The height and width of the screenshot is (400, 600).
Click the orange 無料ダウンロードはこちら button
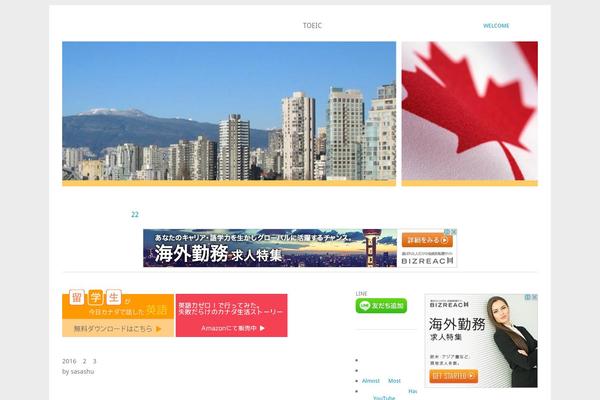point(118,328)
